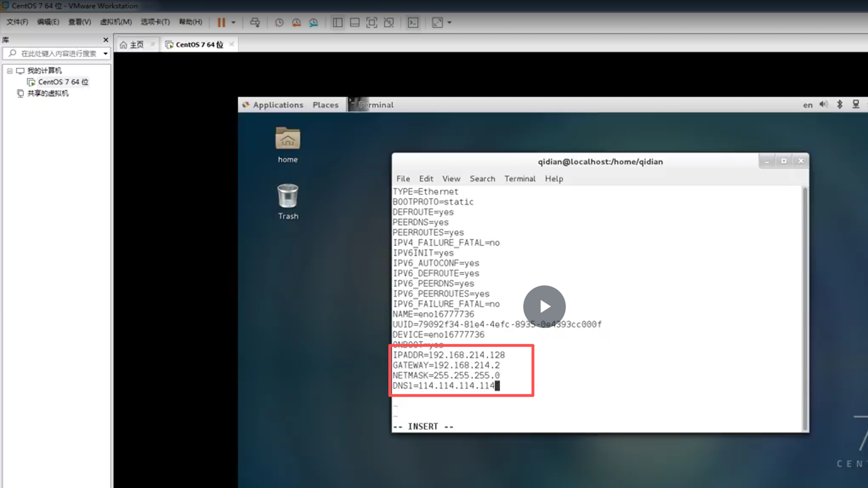Viewport: 868px width, 488px height.
Task: Expand the 我的计算机 tree node
Action: (x=9, y=70)
